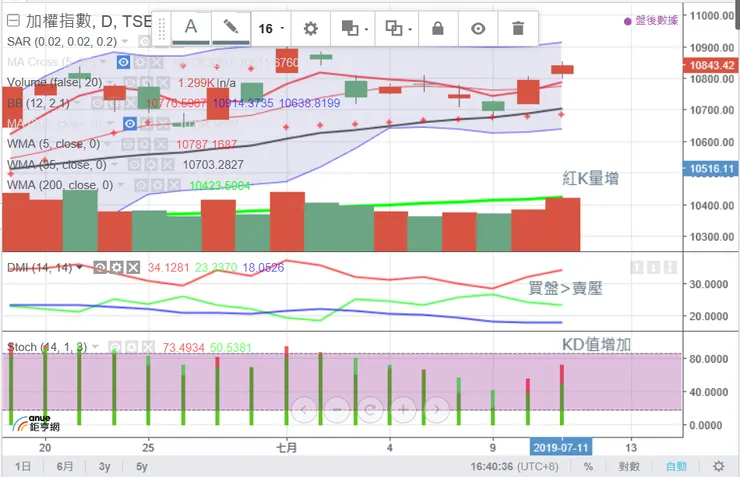Expand WMA (35, close, 0) dropdown arrow
The height and width of the screenshot is (477, 740).
(x=114, y=165)
